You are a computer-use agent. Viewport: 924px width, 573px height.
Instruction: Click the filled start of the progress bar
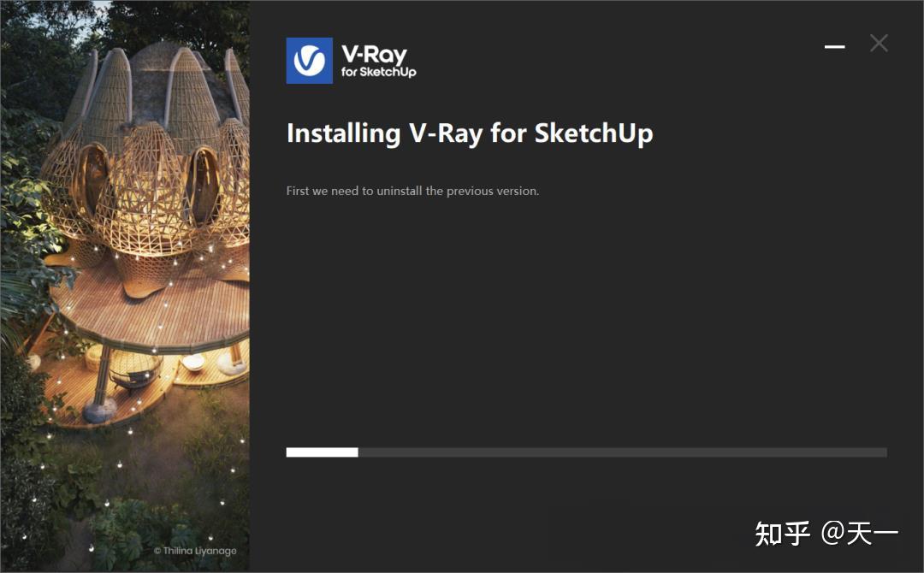point(321,452)
